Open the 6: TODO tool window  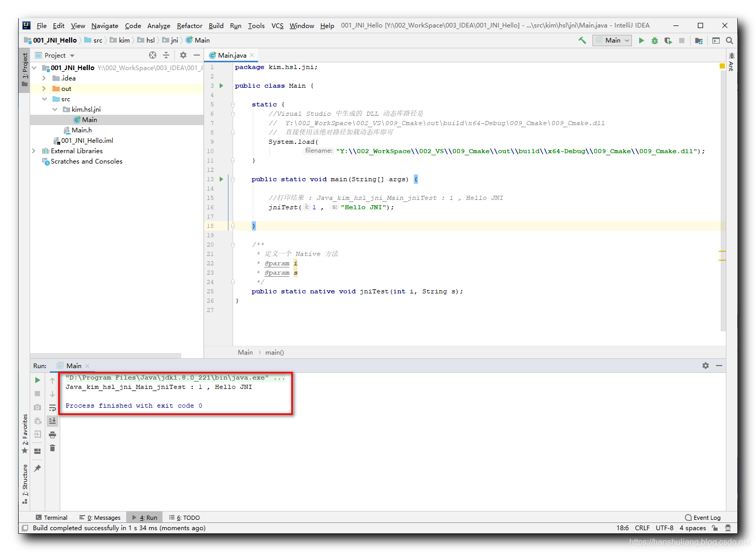184,518
